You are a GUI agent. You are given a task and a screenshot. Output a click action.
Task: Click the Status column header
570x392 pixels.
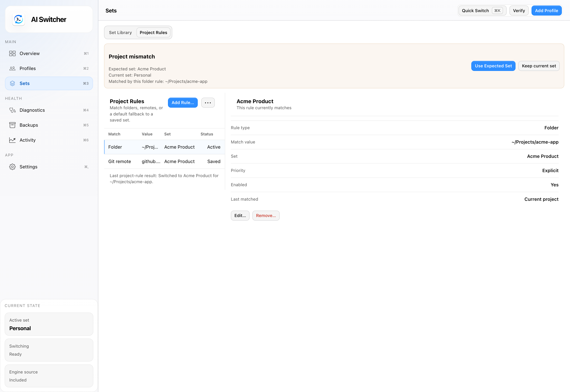click(x=207, y=134)
